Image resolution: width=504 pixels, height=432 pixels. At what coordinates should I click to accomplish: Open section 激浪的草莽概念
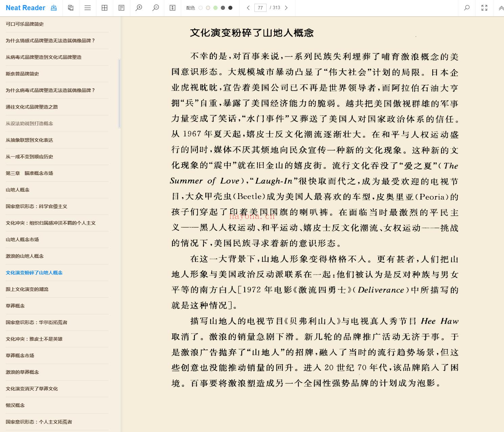(x=22, y=372)
